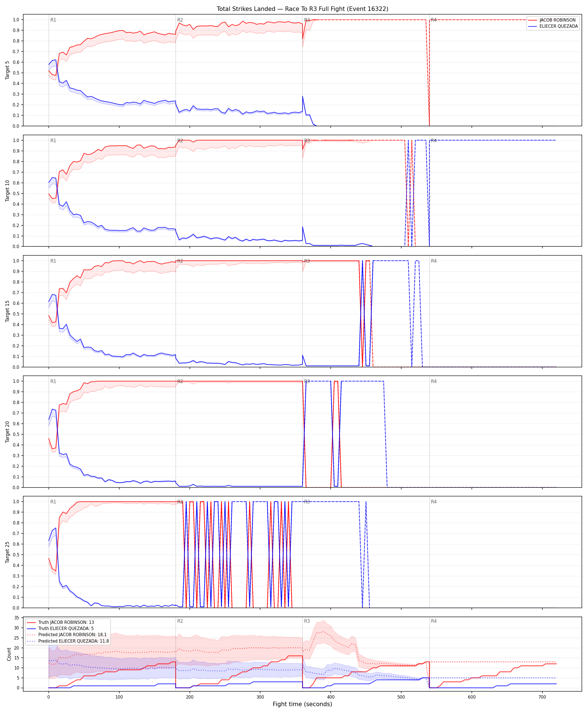Select 'Truth JACOB ROBINSON: 13' legend entry

pos(66,622)
